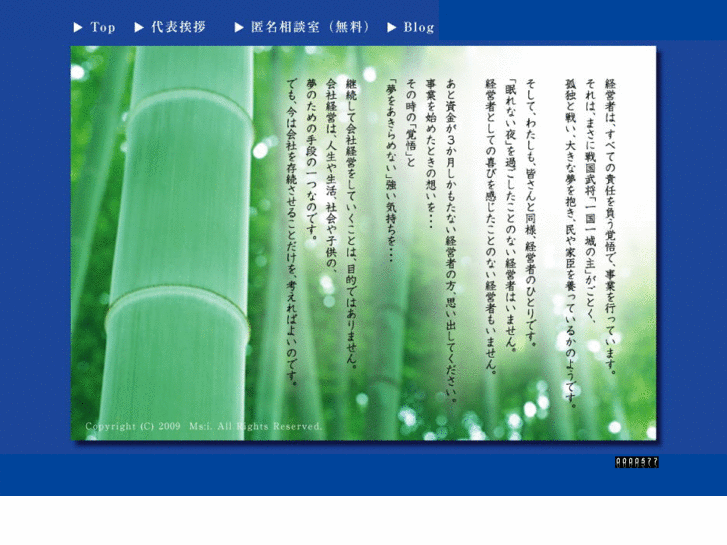The image size is (727, 545).
Task: Click the line starting 「眠れない夜」
Action: pos(511,216)
